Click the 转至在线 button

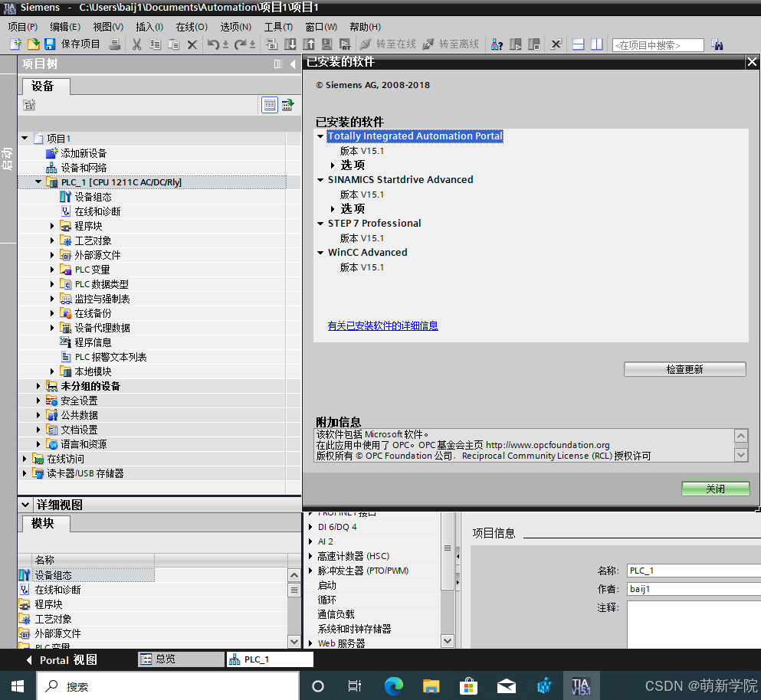[x=389, y=44]
